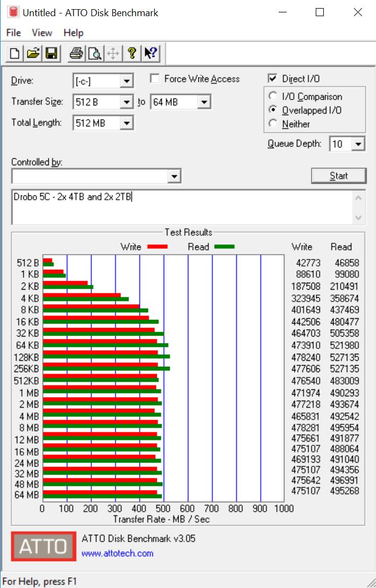Screen dimensions: 376x588
Task: Minimize the ATTO Disk Benchmark window
Action: 283,12
